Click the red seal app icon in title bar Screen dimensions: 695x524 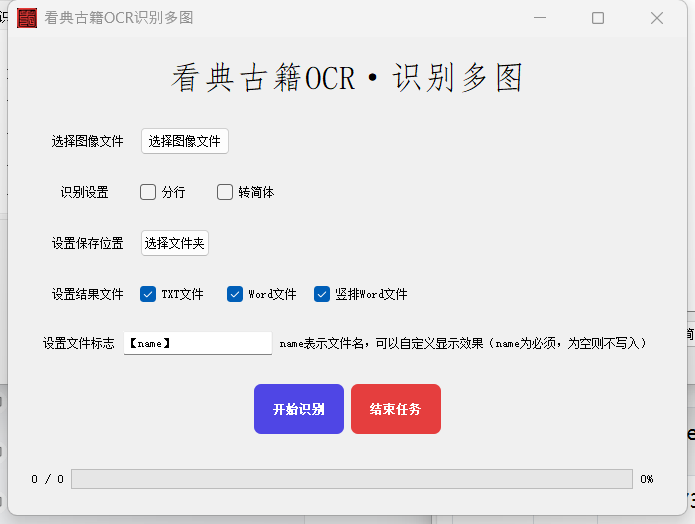pyautogui.click(x=27, y=18)
